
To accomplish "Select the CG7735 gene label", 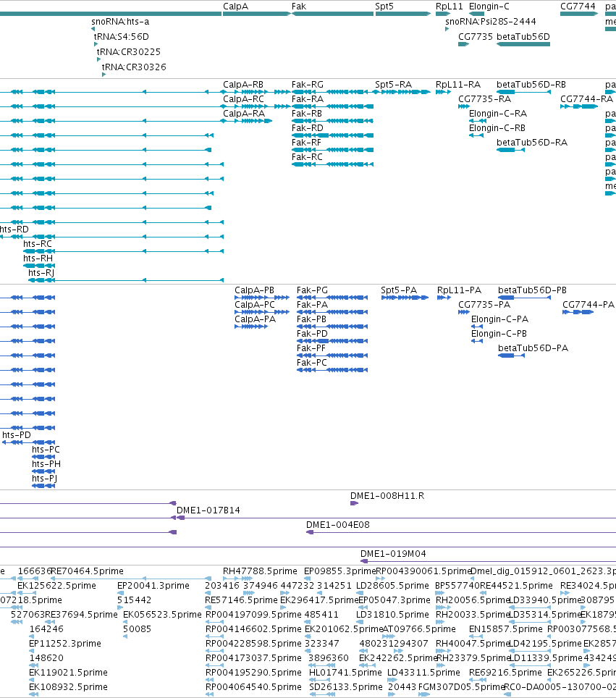I will 476,37.
